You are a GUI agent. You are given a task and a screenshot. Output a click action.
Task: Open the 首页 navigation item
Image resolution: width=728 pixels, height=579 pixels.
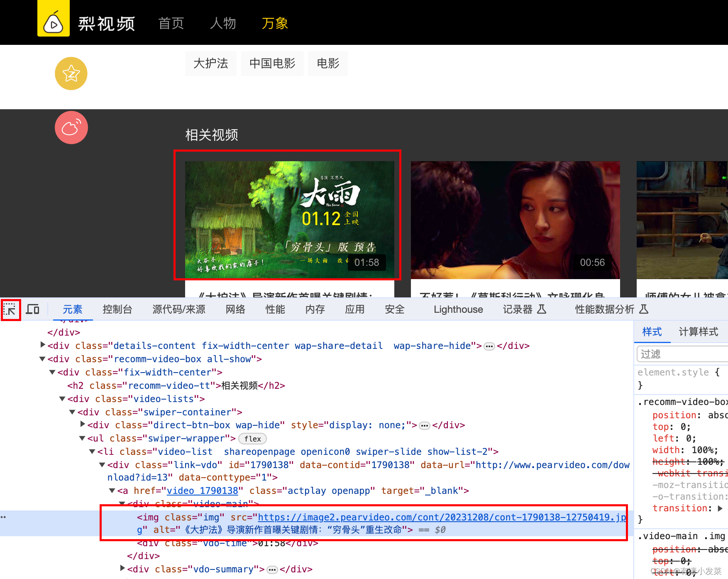[x=171, y=23]
